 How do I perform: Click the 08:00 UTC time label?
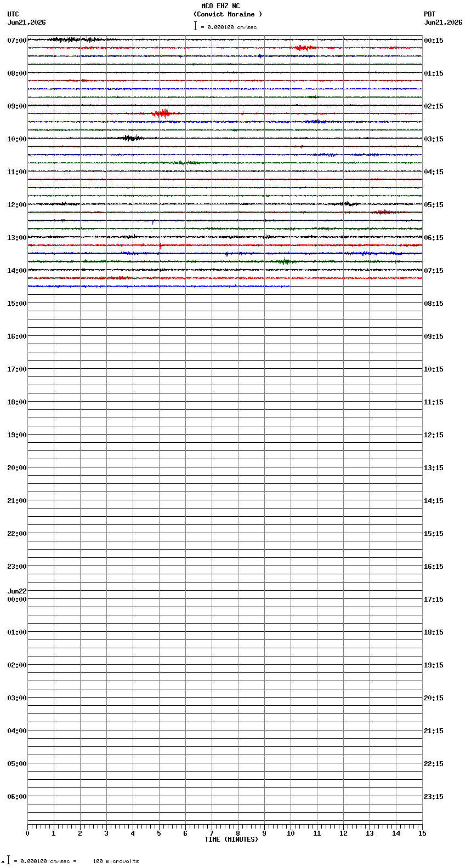(x=17, y=73)
